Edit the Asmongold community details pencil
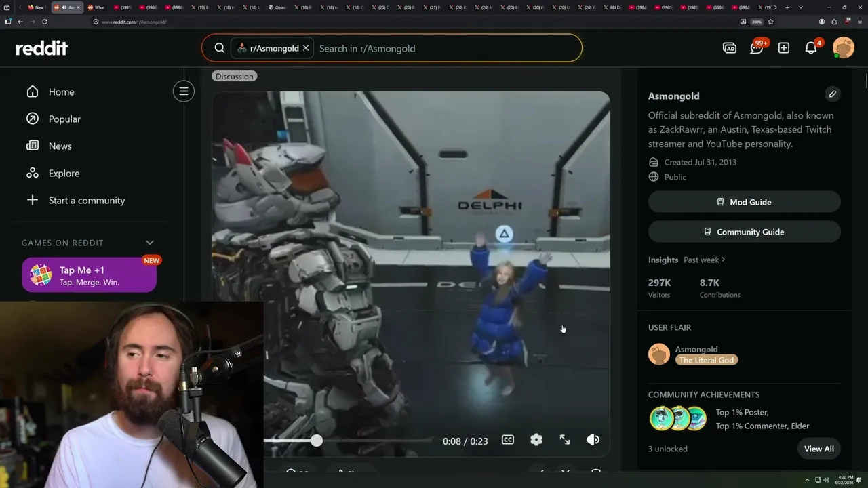 [x=833, y=94]
